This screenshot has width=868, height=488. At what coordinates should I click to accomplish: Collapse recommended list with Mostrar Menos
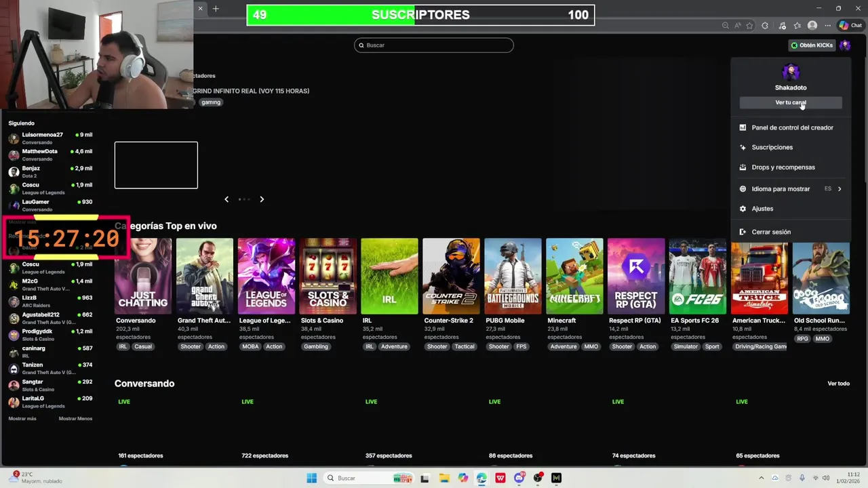pyautogui.click(x=75, y=419)
